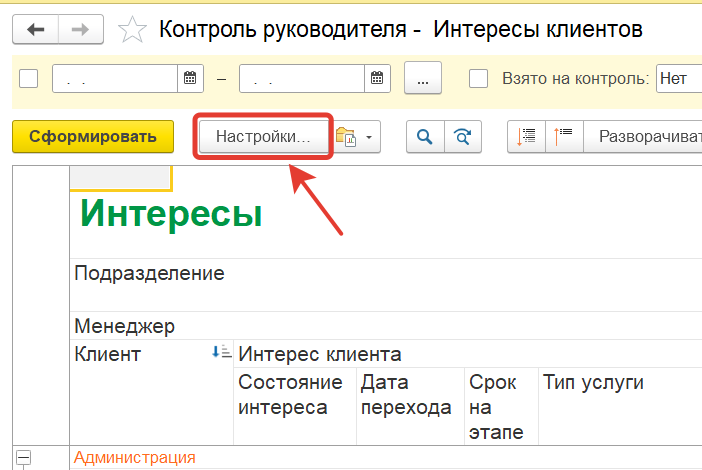Click the back navigation arrow
The width and height of the screenshot is (702, 470).
pyautogui.click(x=36, y=30)
